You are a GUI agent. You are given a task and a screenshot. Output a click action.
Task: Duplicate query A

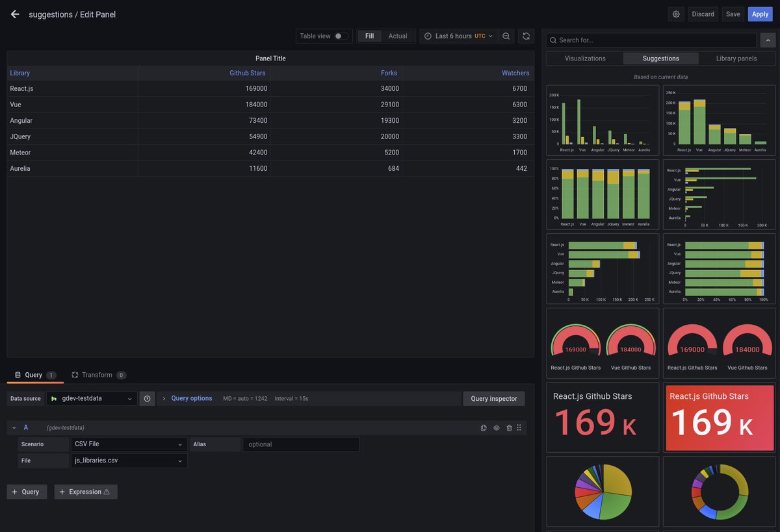(484, 427)
